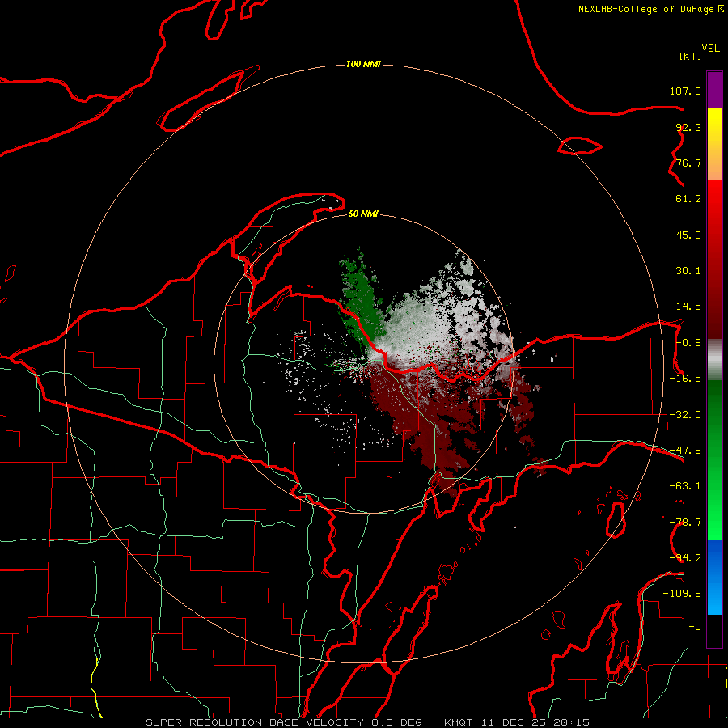Click the purple segment of velocity color bar
The image size is (728, 728).
[714, 90]
